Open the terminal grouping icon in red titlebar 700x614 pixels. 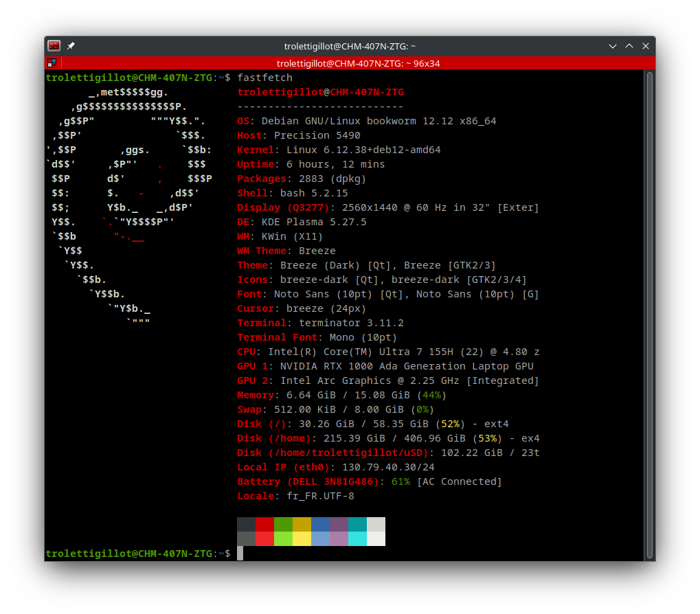pyautogui.click(x=52, y=63)
